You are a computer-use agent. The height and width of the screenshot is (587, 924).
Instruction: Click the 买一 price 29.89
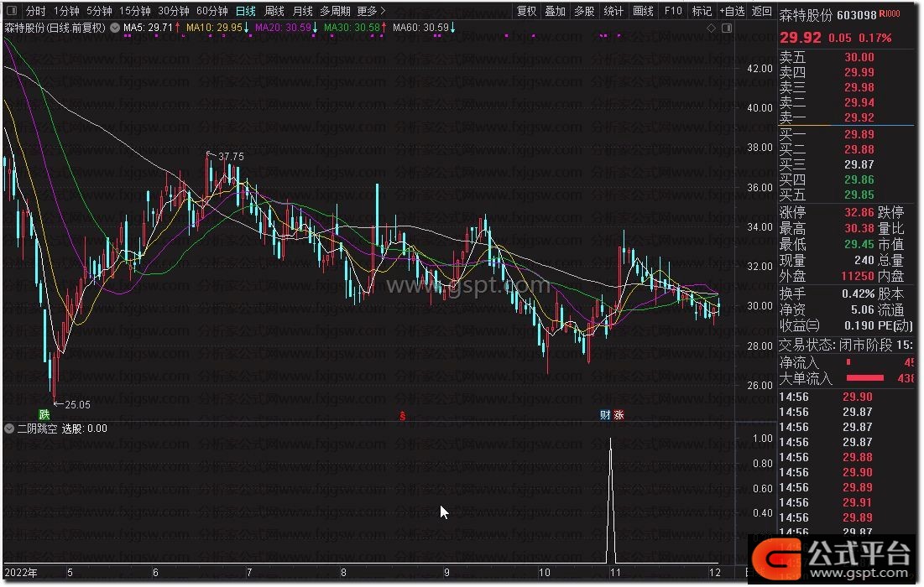[x=859, y=134]
